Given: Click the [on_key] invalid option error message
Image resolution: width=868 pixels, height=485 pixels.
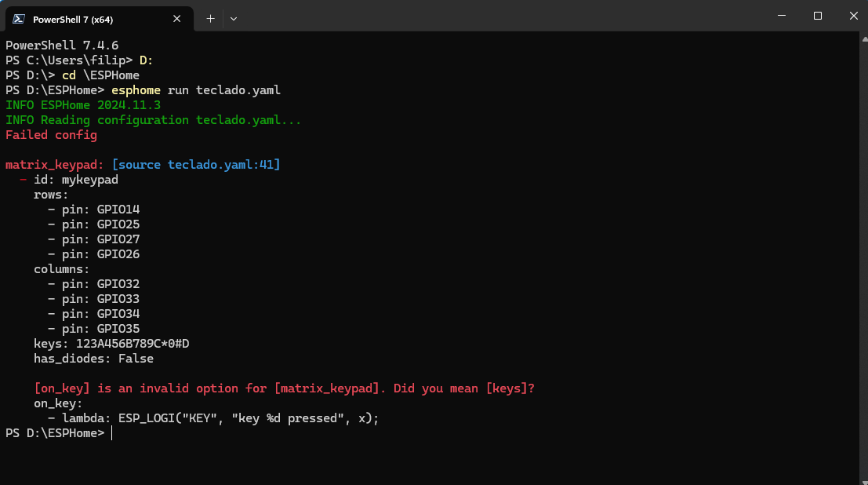Looking at the screenshot, I should click(x=285, y=388).
